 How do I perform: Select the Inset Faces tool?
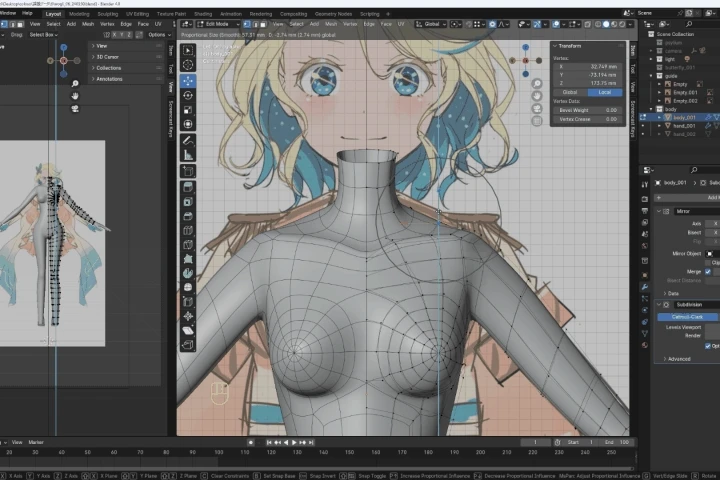pos(188,202)
